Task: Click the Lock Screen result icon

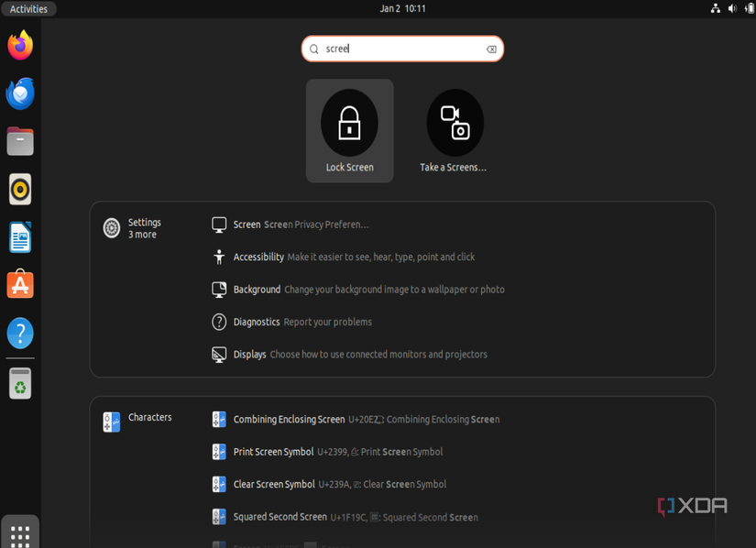Action: tap(349, 123)
